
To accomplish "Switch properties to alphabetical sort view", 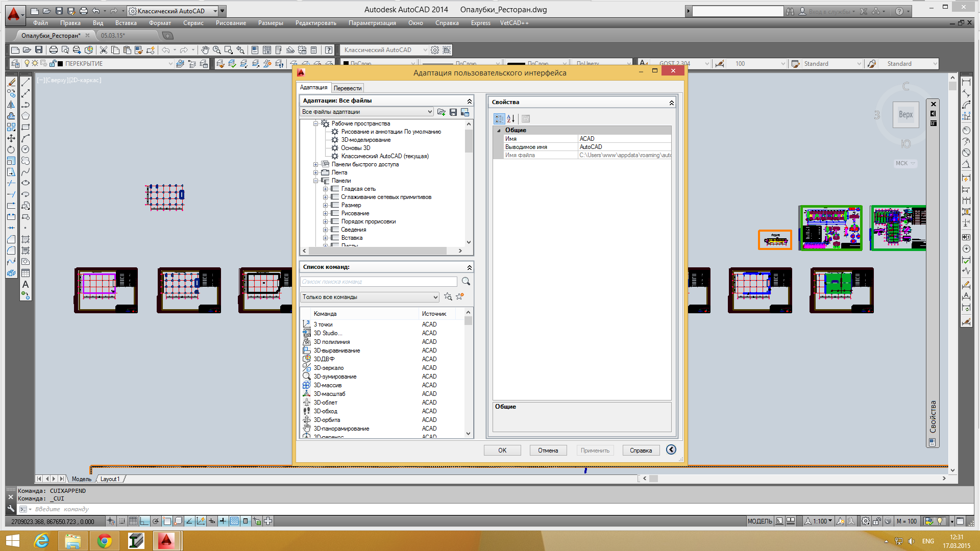I will click(x=511, y=119).
